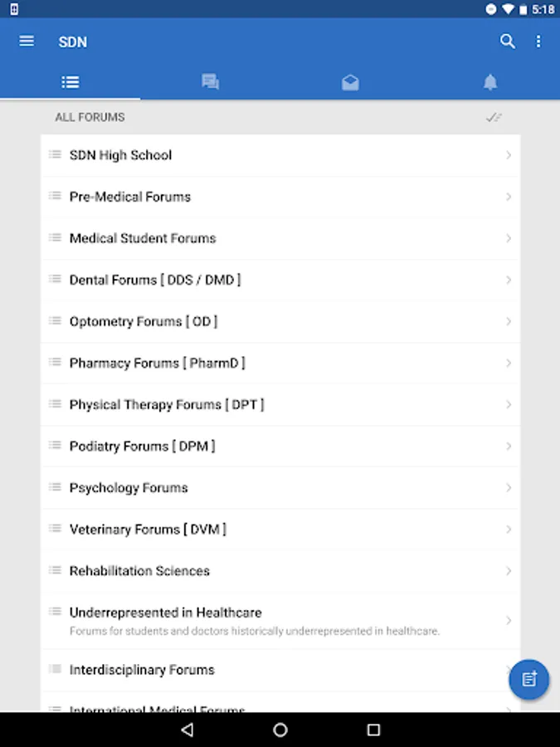
Task: Open Dental Forums [ DDS / DMD ]
Action: [x=280, y=280]
